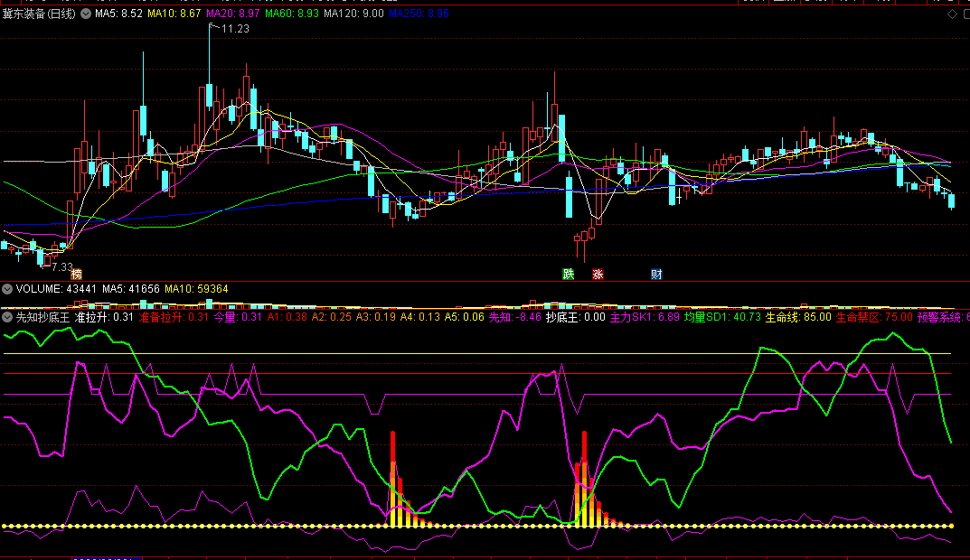Click the blue 财 event marker

point(656,274)
